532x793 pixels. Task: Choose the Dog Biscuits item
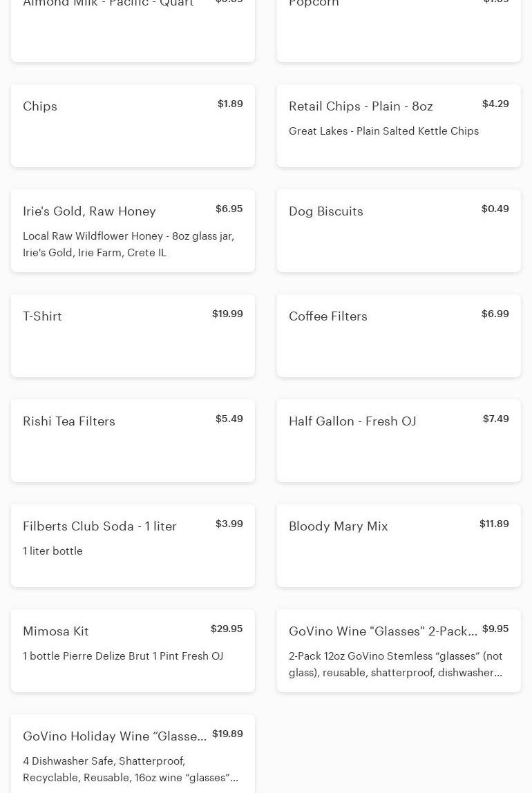point(399,231)
